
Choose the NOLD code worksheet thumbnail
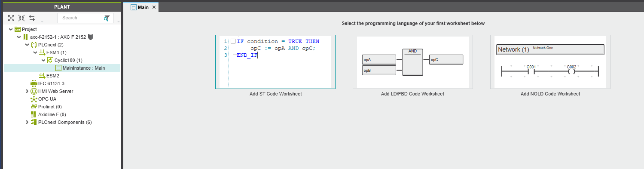click(550, 62)
